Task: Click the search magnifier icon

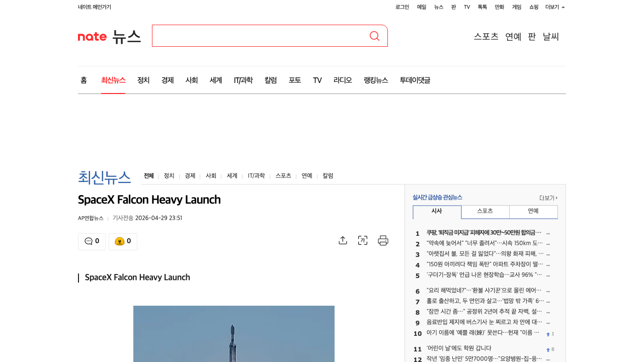Action: 374,36
